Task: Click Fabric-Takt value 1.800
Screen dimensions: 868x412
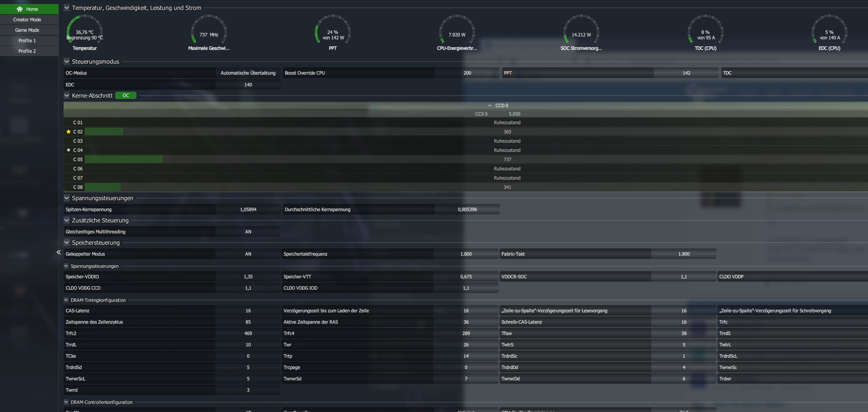Action: [x=684, y=254]
